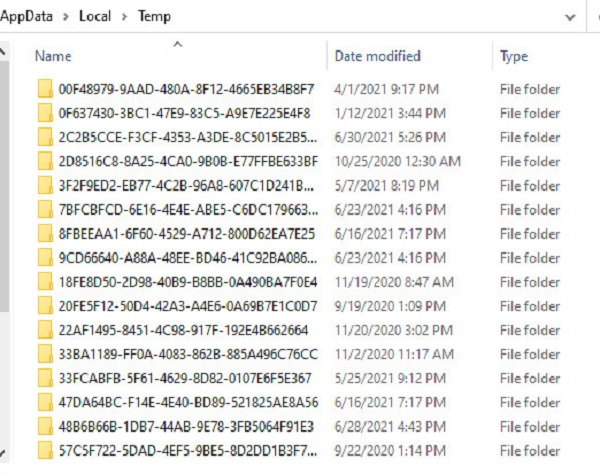
Task: Select folder icon for 00F48979-9AAD-480A-8F12-4665EB34B8F7
Action: 45,89
